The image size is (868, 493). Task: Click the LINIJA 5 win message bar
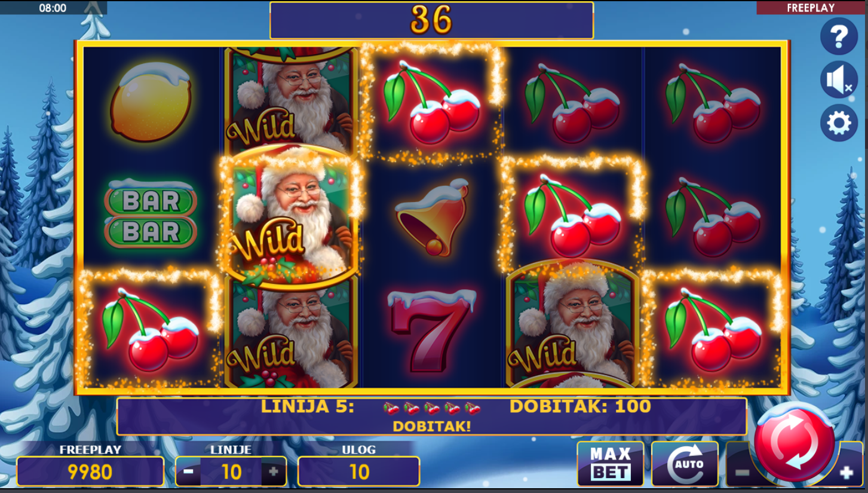(x=431, y=416)
